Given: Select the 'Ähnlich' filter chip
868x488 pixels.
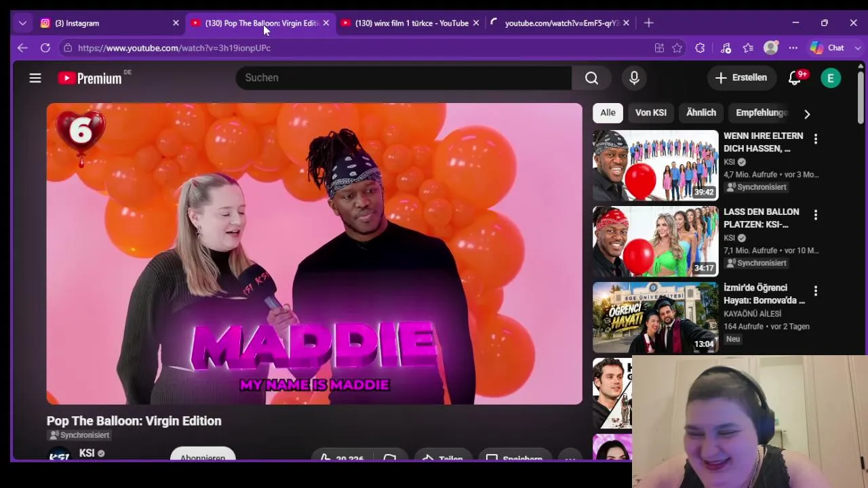Looking at the screenshot, I should pyautogui.click(x=701, y=113).
